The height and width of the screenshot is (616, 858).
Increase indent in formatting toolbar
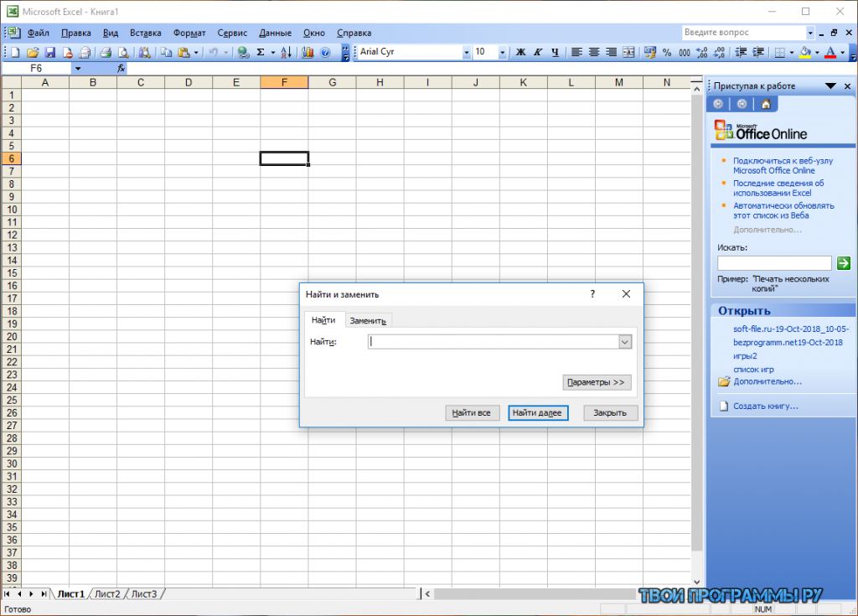click(758, 53)
